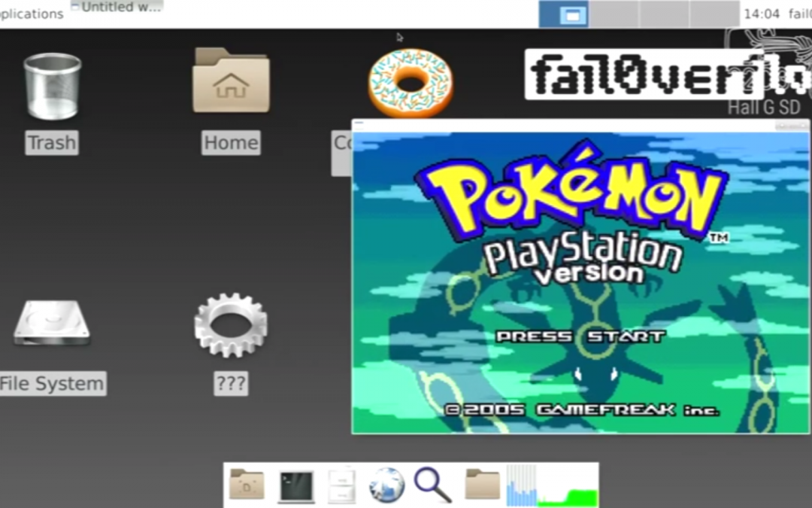Viewport: 812px width, 508px height.
Task: Switch to the third workspace in the switcher
Action: (665, 14)
